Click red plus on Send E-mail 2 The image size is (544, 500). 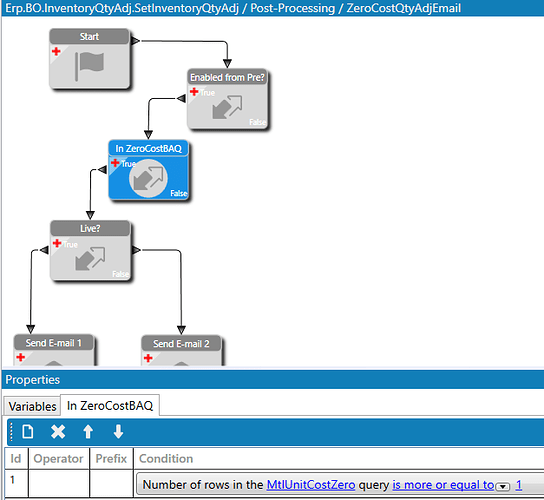(x=148, y=358)
